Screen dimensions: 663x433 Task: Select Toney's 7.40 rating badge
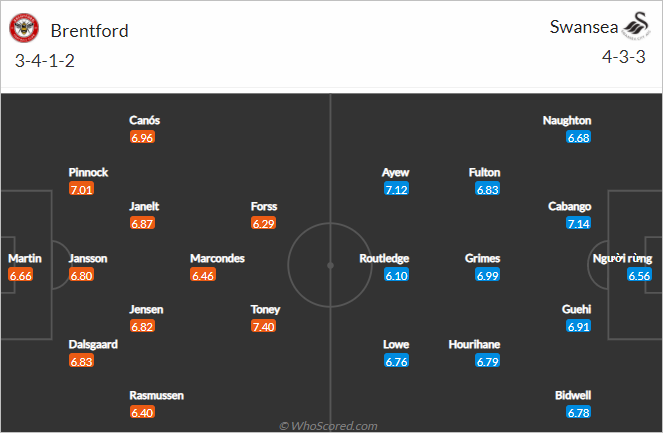click(x=263, y=326)
